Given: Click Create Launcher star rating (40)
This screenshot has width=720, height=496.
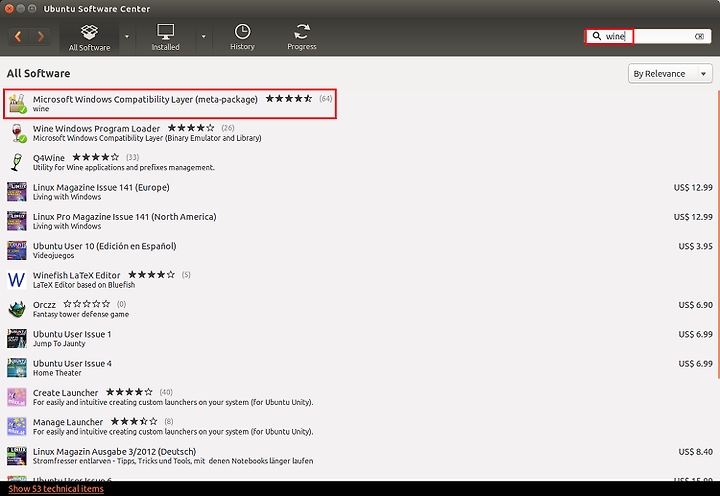Looking at the screenshot, I should [x=129, y=392].
